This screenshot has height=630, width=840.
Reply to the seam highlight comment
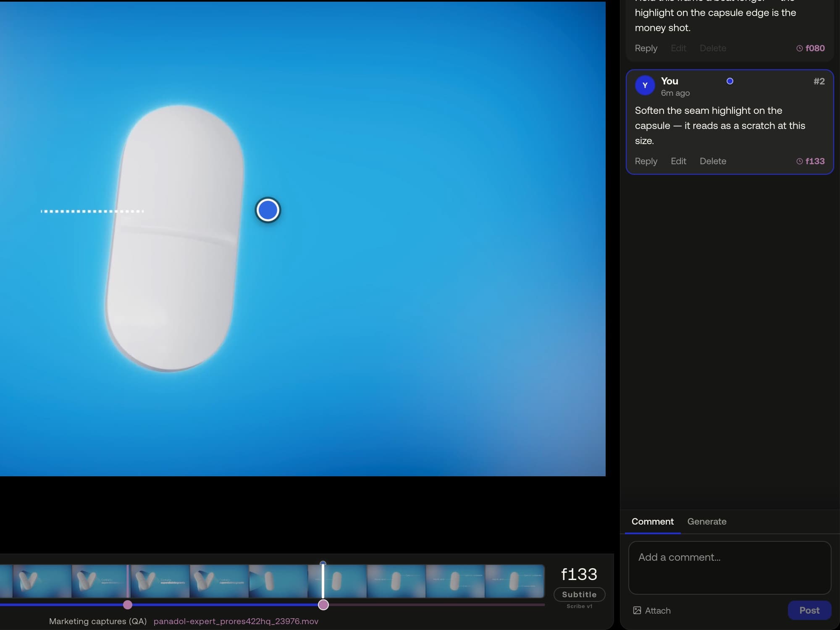646,161
